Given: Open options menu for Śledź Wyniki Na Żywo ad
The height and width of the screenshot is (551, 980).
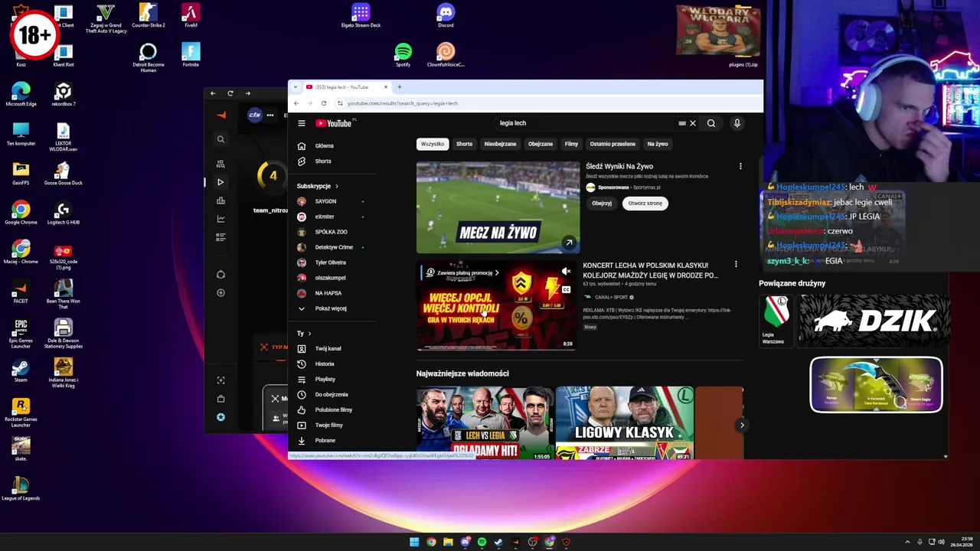Looking at the screenshot, I should (740, 166).
